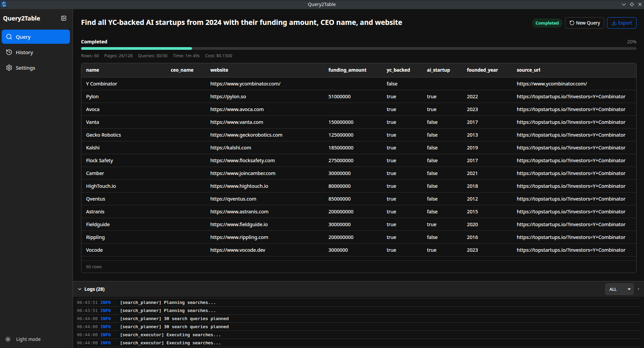Select the Fieldguide row name

(98, 224)
